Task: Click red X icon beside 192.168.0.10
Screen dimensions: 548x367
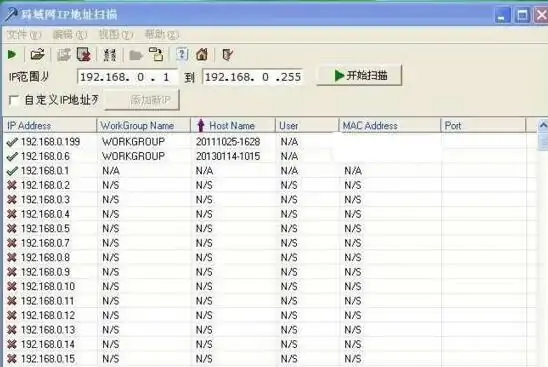Action: 12,287
